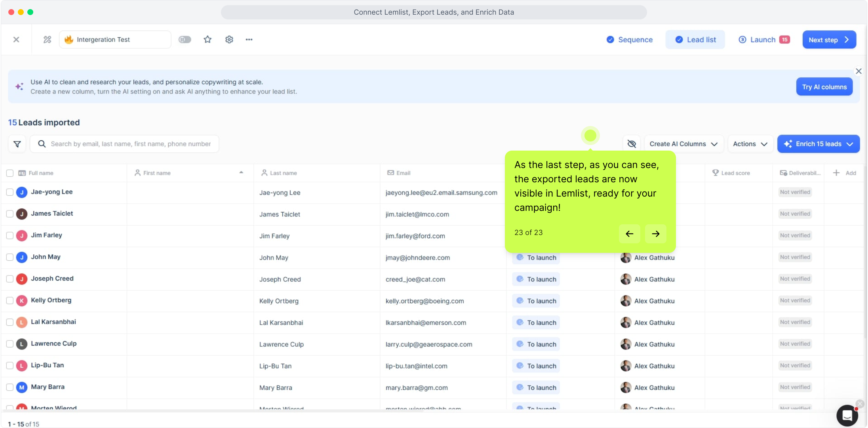Open campaign settings gear
868x428 pixels.
(x=229, y=40)
